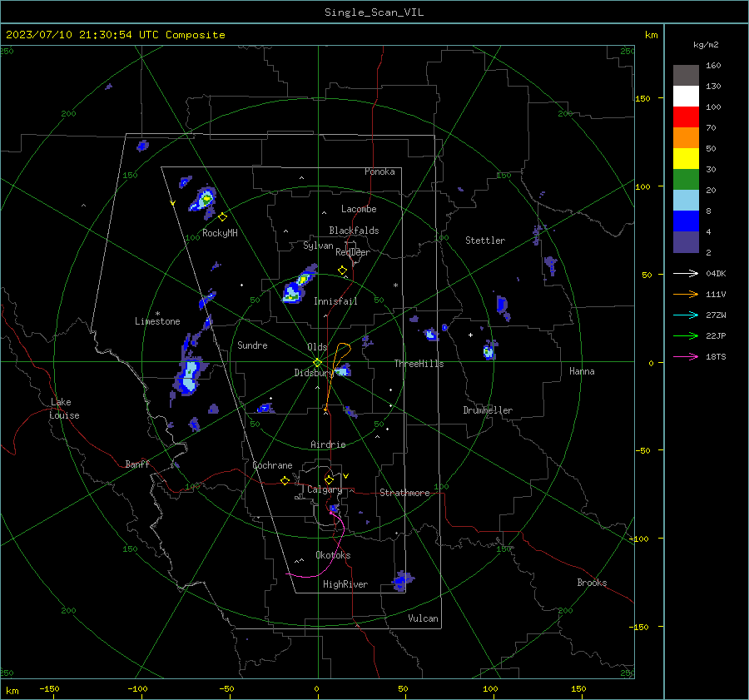The width and height of the screenshot is (749, 700).
Task: Click the Limestone label on map
Action: coord(157,321)
